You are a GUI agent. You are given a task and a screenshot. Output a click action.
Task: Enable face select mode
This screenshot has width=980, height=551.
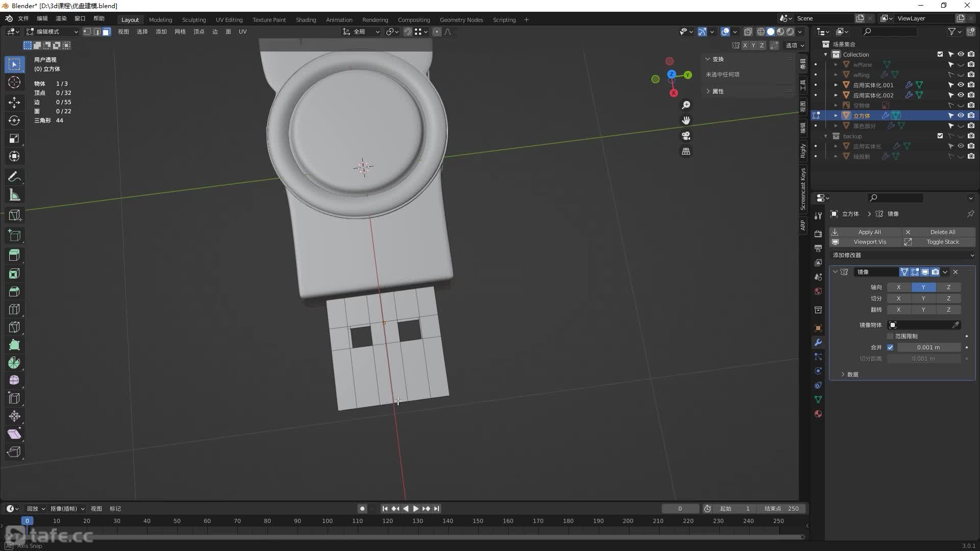coord(106,32)
